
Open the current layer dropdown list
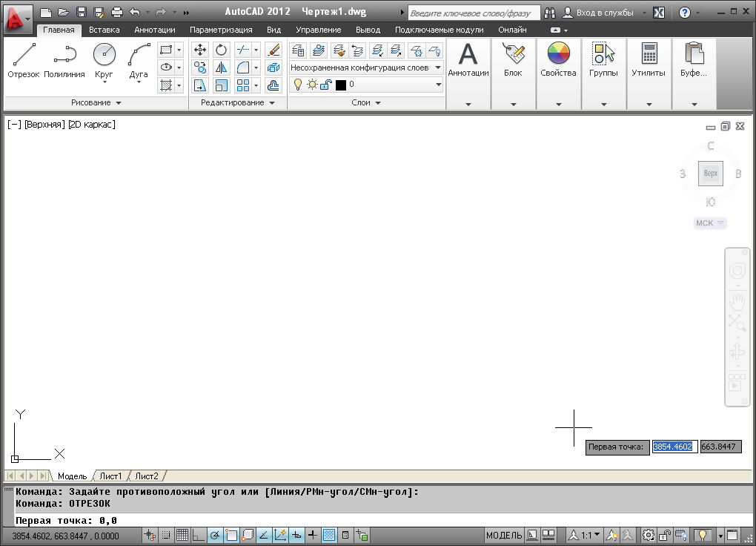pos(438,85)
